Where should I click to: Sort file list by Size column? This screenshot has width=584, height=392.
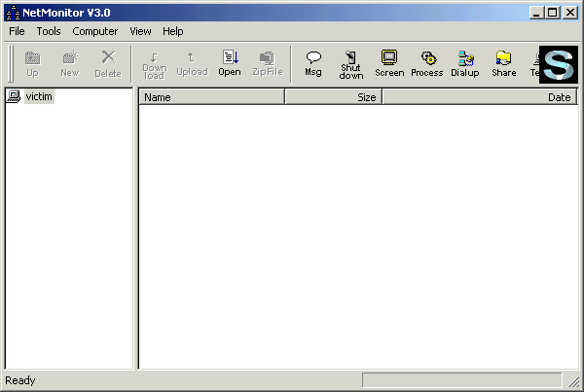click(333, 97)
